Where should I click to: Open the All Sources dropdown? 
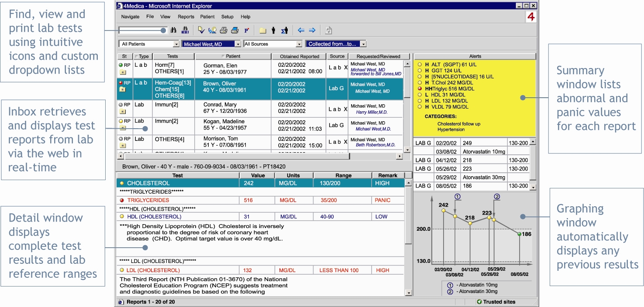click(x=273, y=44)
